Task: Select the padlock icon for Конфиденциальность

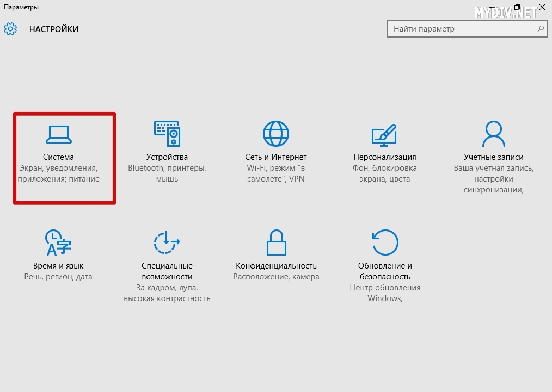Action: (276, 242)
